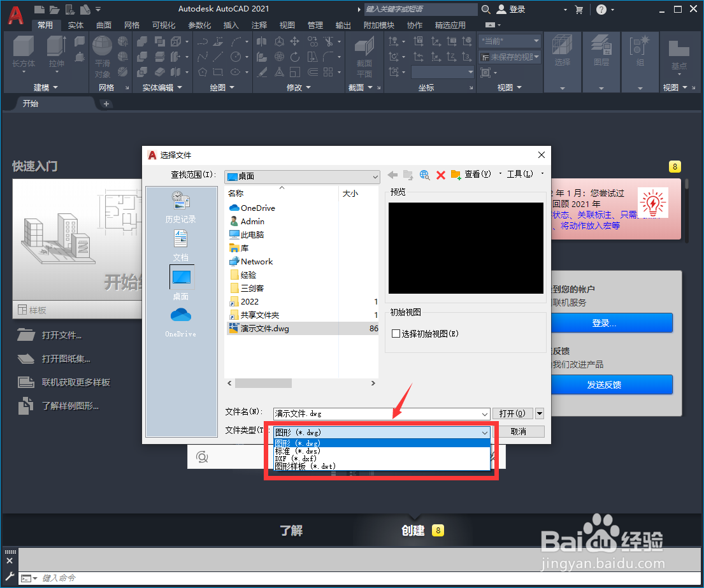Click the help question mark icon
The height and width of the screenshot is (588, 704).
601,10
